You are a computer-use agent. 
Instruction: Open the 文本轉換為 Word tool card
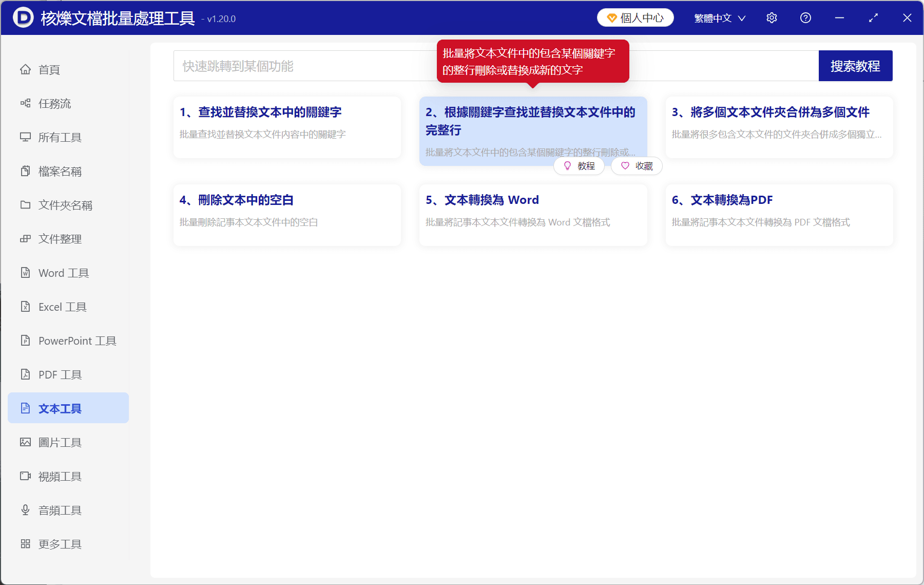[x=533, y=215]
